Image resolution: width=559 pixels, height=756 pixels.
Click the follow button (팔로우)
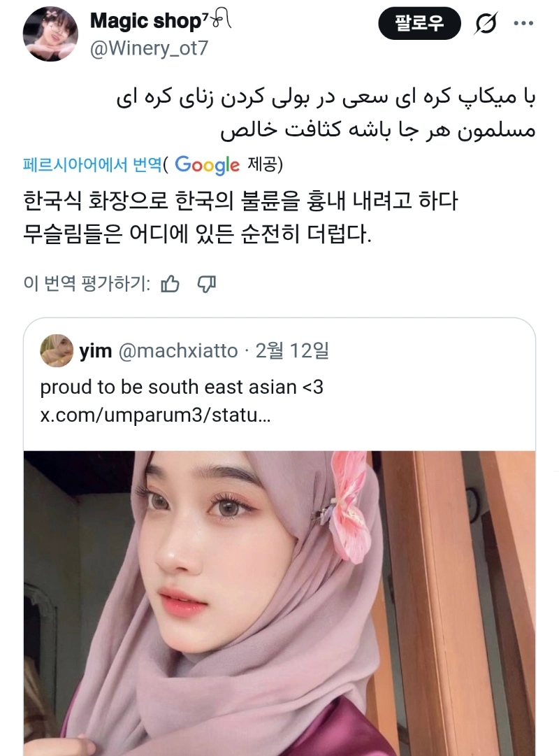pyautogui.click(x=419, y=23)
